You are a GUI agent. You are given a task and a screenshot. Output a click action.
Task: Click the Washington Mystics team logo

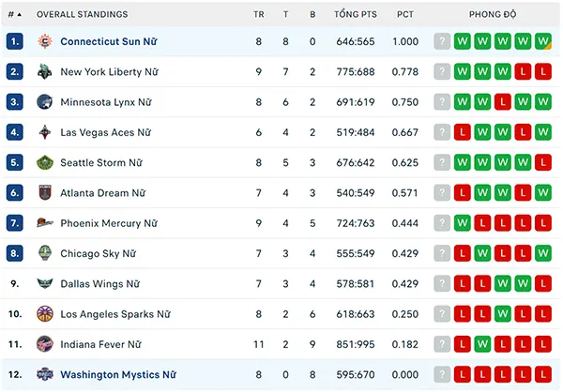45,374
